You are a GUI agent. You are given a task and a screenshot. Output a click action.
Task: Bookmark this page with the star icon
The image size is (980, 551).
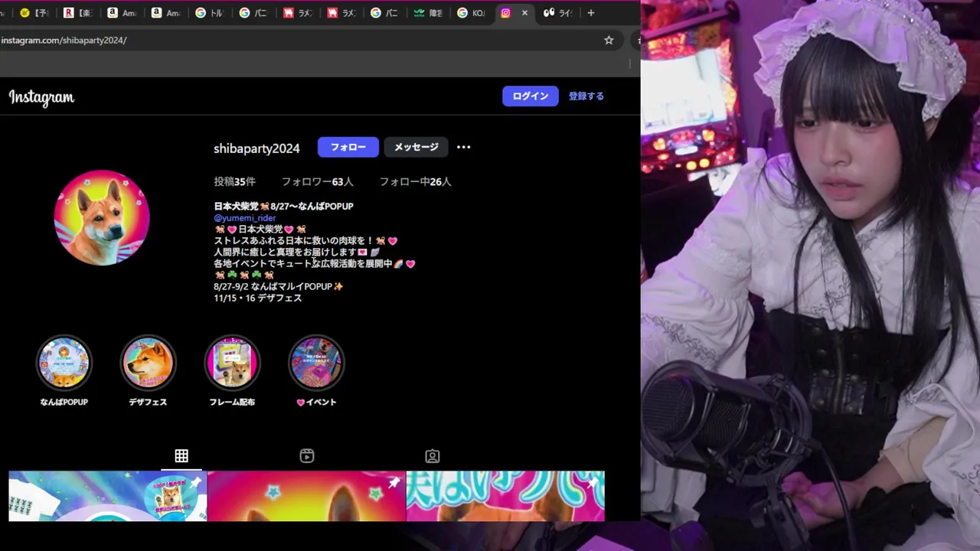pos(609,40)
